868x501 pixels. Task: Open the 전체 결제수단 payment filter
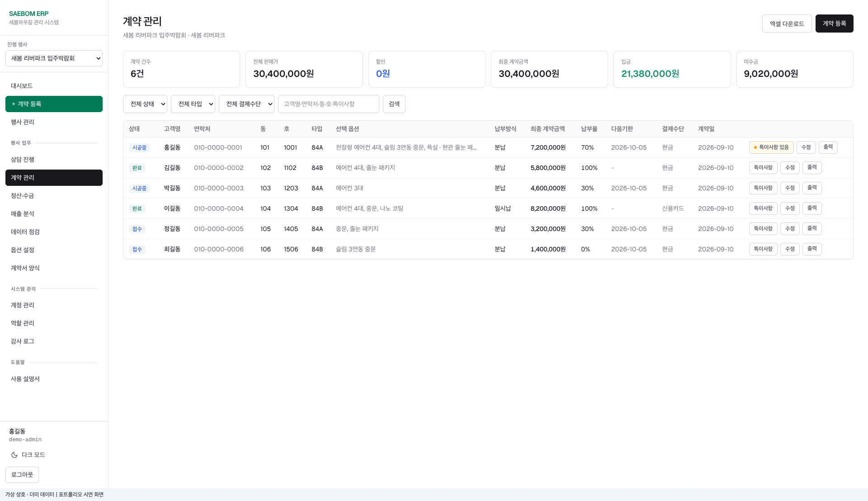coord(246,104)
